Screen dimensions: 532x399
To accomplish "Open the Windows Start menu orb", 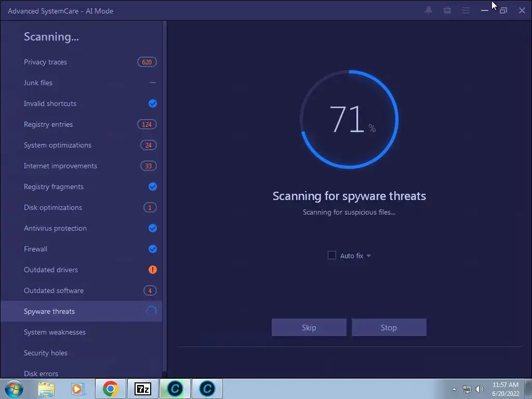I will click(14, 389).
